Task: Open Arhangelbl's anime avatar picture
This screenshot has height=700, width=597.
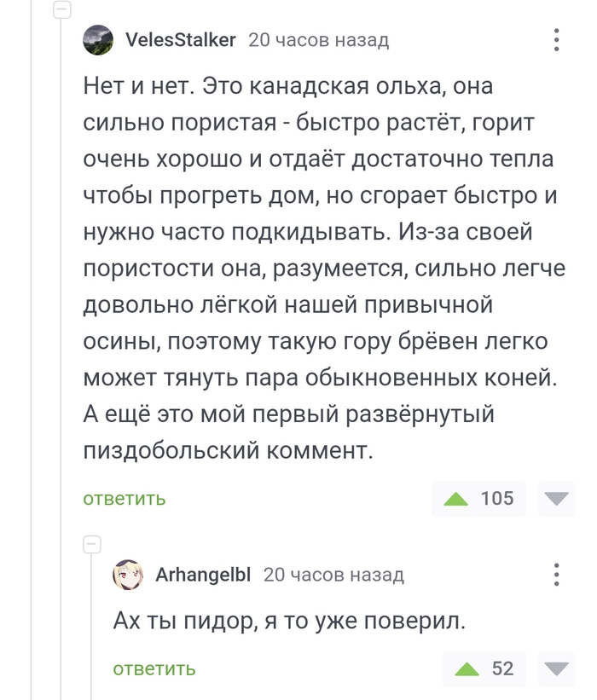Action: pyautogui.click(x=128, y=576)
